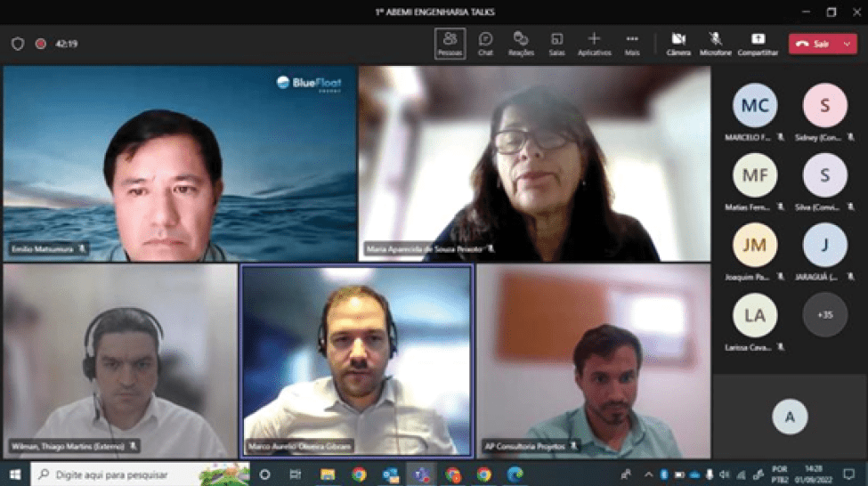The height and width of the screenshot is (486, 868).
Task: Click the JM participant avatar
Action: 754,245
